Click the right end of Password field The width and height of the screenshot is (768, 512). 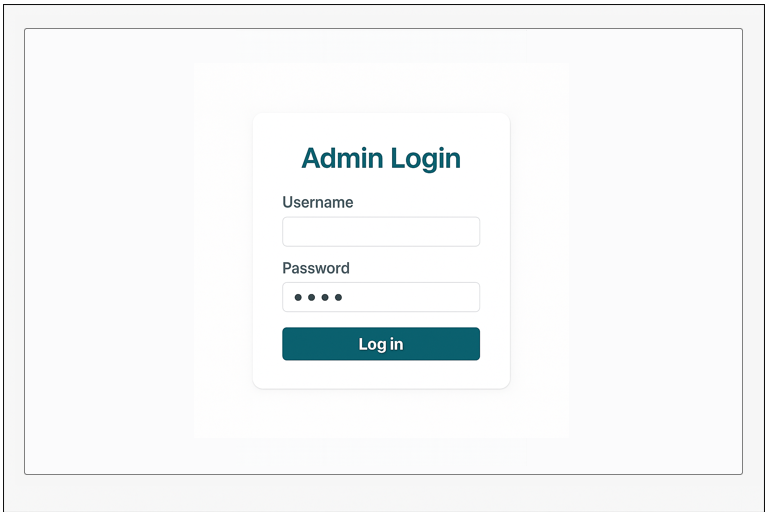tap(468, 297)
